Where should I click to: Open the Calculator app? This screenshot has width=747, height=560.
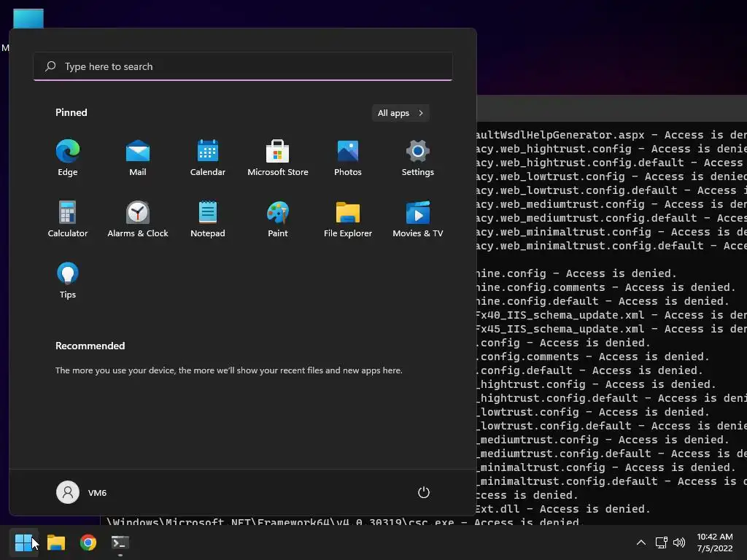[68, 219]
